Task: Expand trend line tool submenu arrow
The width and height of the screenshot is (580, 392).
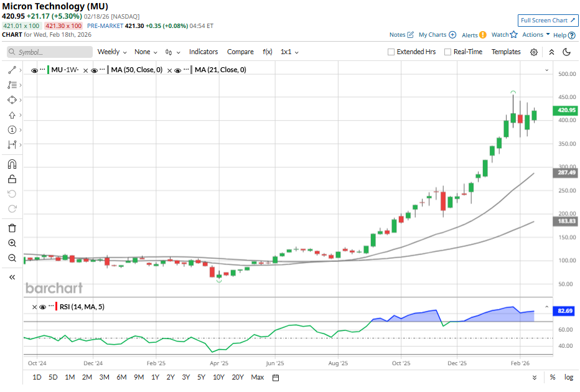Action: [x=21, y=70]
